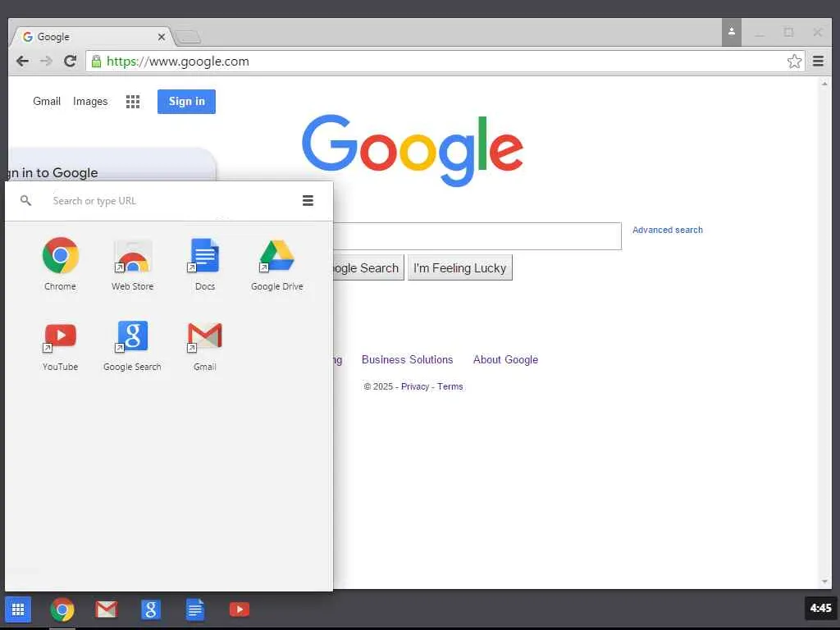This screenshot has height=630, width=840.
Task: Open a new tab button
Action: point(188,38)
